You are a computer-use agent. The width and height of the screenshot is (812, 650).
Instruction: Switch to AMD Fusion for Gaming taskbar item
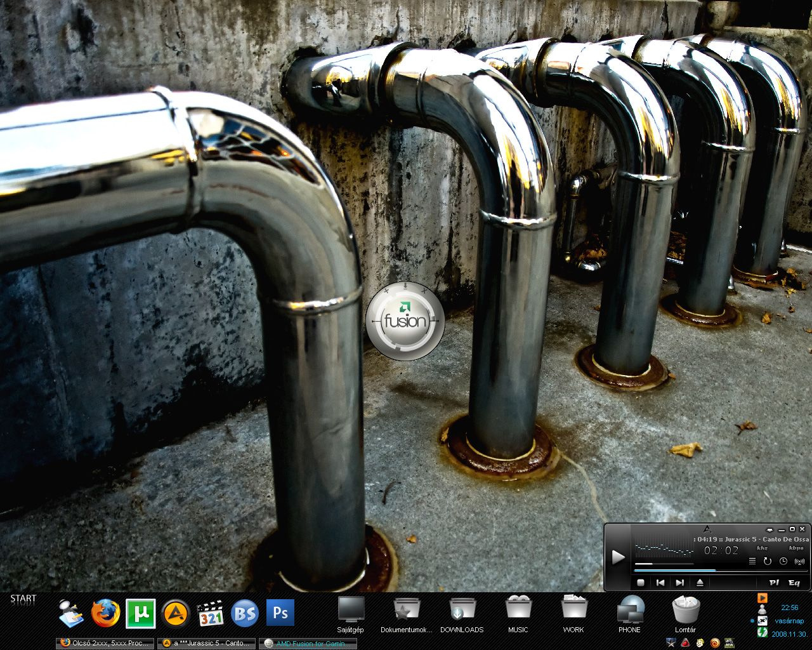click(308, 643)
